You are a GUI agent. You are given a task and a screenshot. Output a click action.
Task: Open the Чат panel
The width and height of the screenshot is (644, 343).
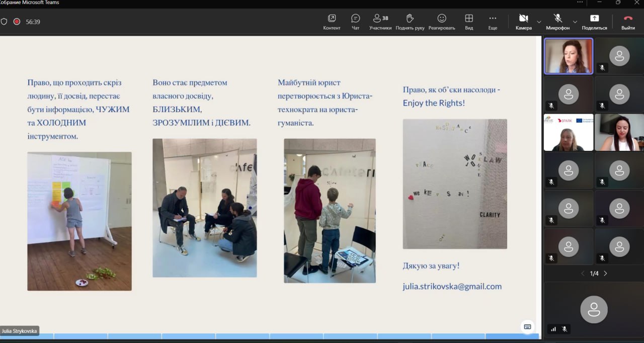pos(355,22)
